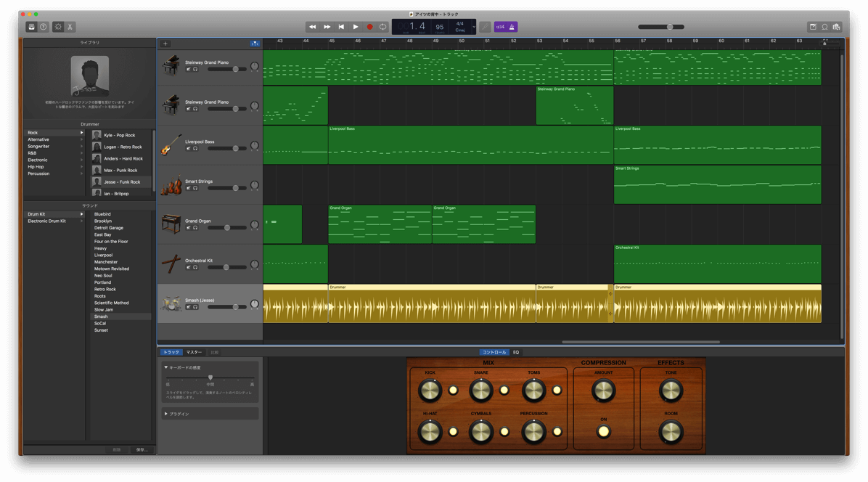Click the fast forward transport button
This screenshot has width=868, height=482.
pos(327,27)
